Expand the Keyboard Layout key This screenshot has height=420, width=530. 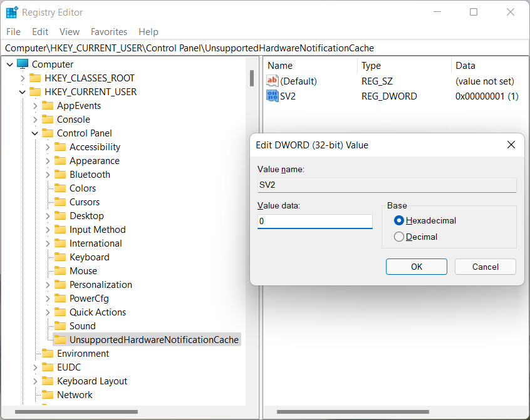tap(35, 381)
